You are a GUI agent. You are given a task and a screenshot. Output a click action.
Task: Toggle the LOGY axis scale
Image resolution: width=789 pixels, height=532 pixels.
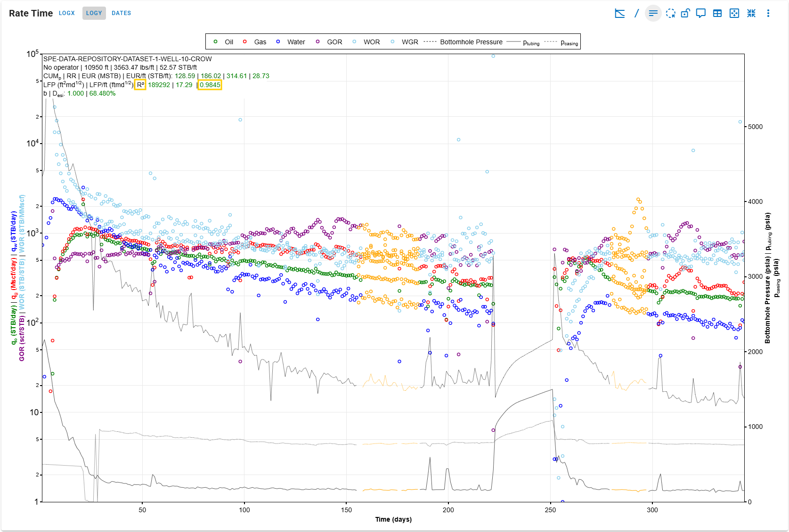[94, 13]
